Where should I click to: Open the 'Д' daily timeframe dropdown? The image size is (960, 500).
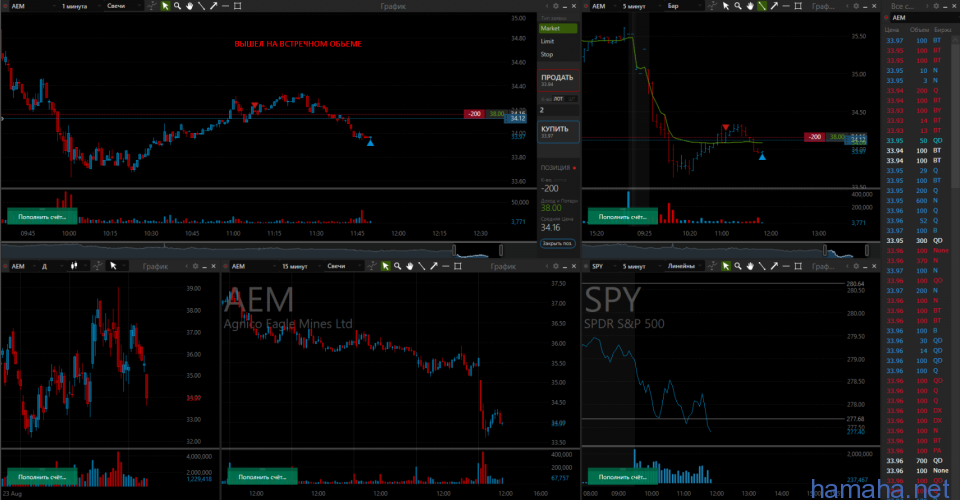(x=51, y=266)
